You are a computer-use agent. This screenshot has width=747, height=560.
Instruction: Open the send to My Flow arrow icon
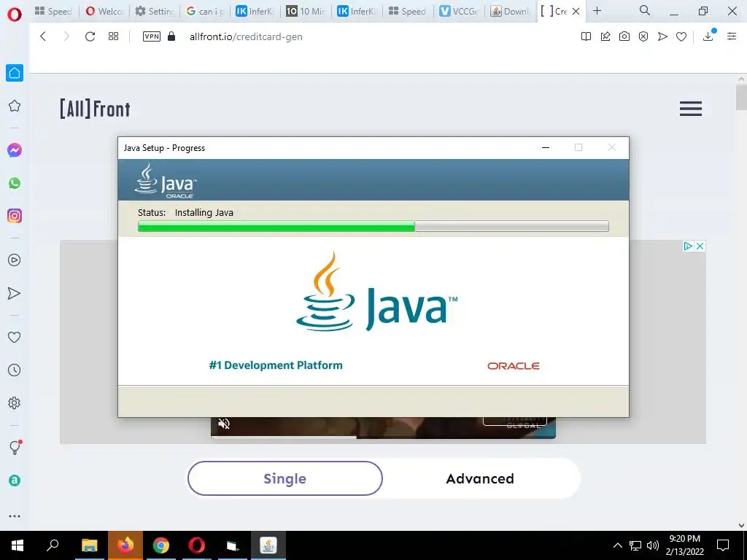click(662, 36)
